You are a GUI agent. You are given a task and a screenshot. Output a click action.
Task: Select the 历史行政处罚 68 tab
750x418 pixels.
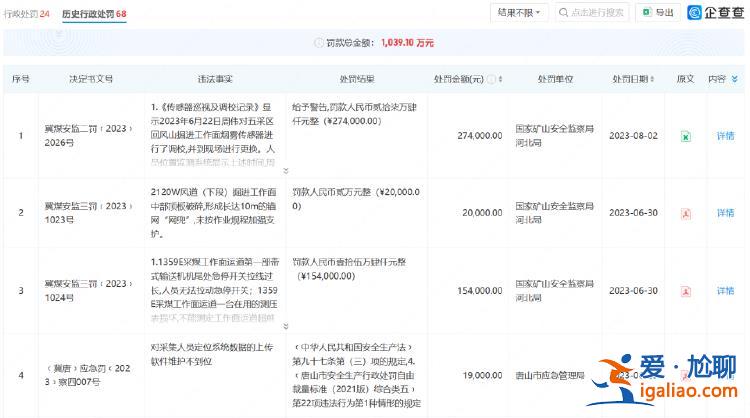click(x=93, y=14)
